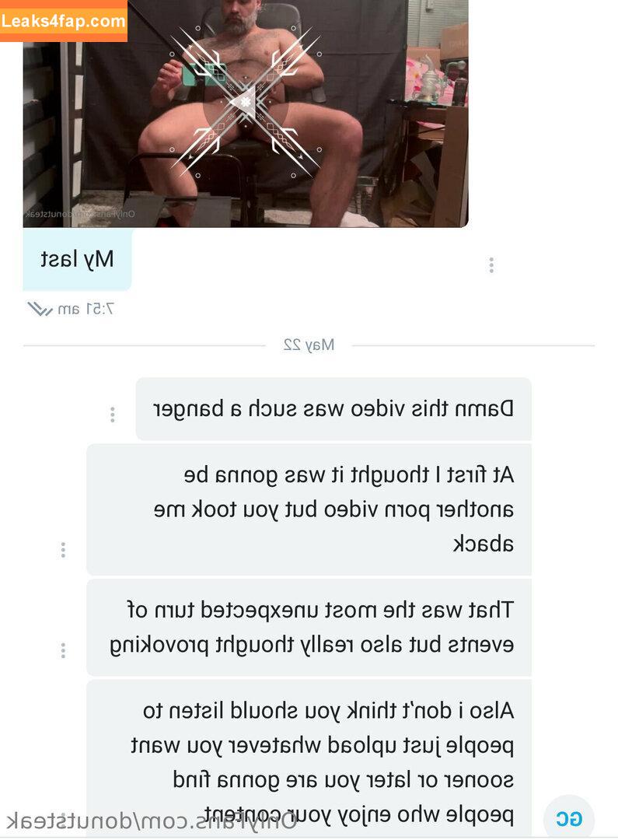Viewport: 618px width, 840px height.
Task: Select the 'Damn this video was such a banger' bubble
Action: coord(333,409)
